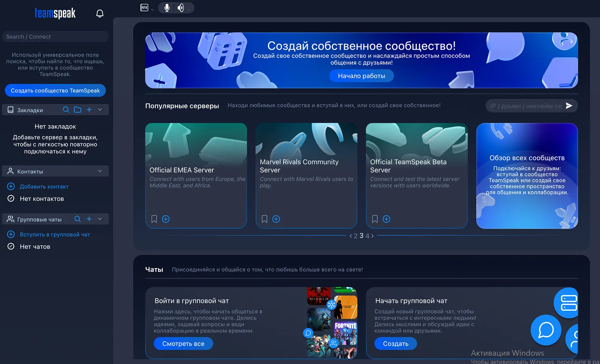Mute the speaker output

pyautogui.click(x=181, y=8)
